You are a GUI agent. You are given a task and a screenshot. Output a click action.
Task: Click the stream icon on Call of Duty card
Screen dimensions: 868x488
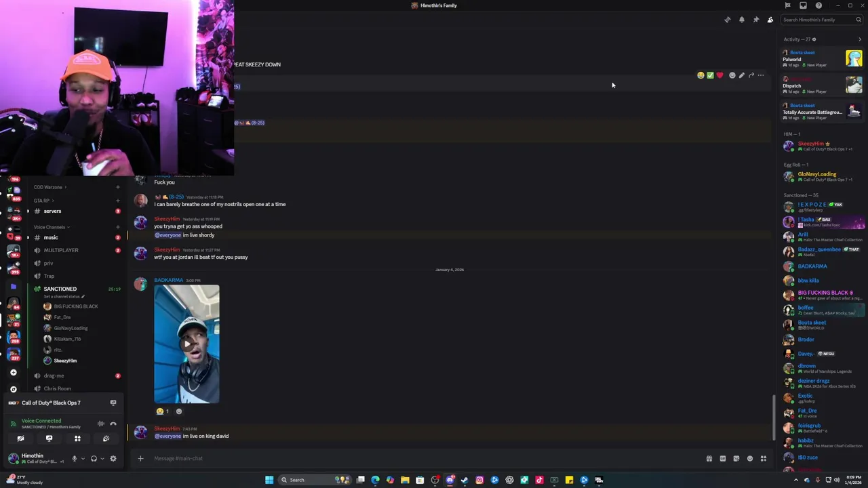pyautogui.click(x=113, y=403)
